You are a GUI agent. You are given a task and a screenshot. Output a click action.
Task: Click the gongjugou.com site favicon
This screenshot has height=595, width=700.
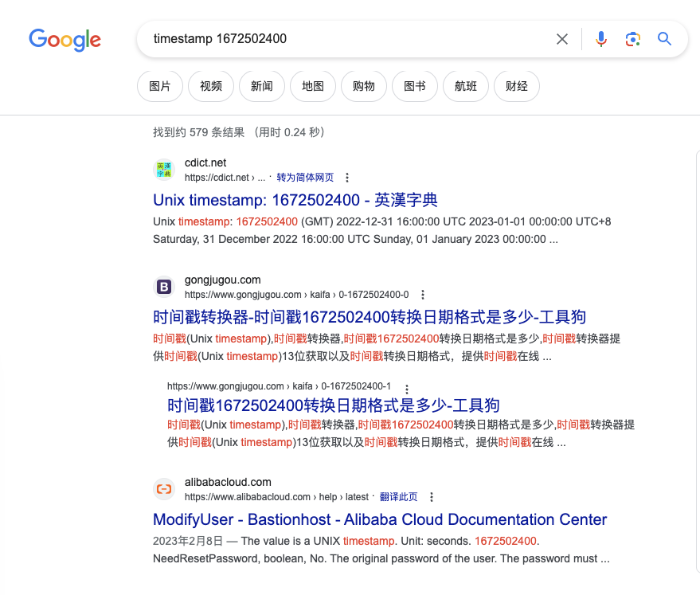tap(164, 286)
